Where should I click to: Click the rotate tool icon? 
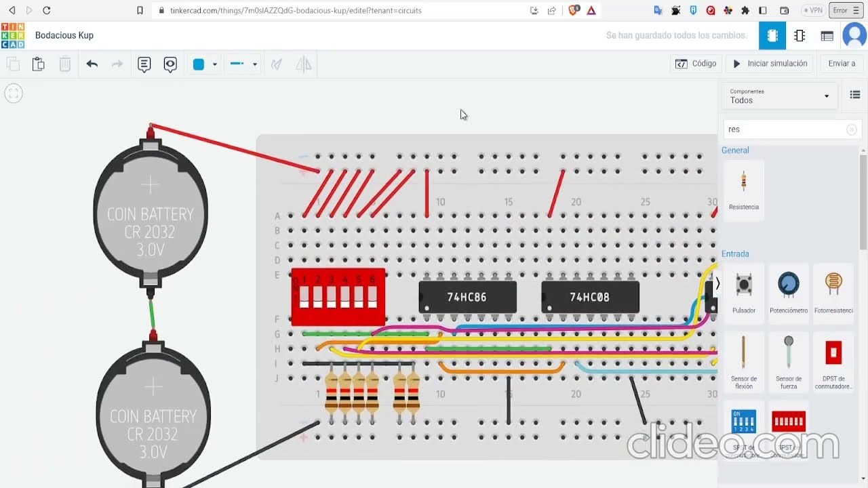(x=277, y=64)
